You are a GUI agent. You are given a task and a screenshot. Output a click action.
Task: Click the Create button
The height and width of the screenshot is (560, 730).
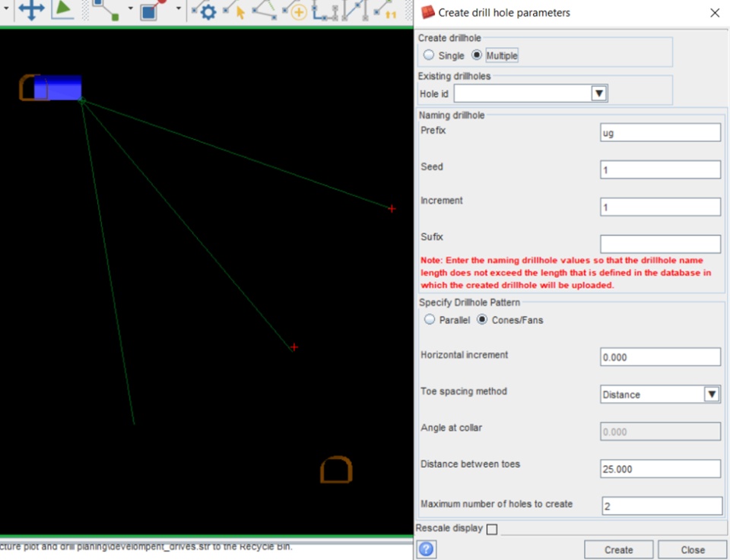[619, 550]
